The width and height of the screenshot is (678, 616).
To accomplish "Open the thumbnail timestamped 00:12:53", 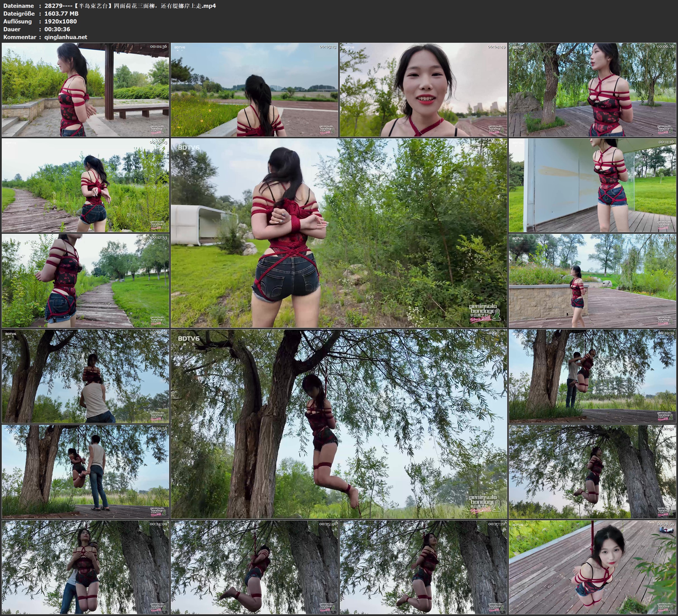I will 85,281.
